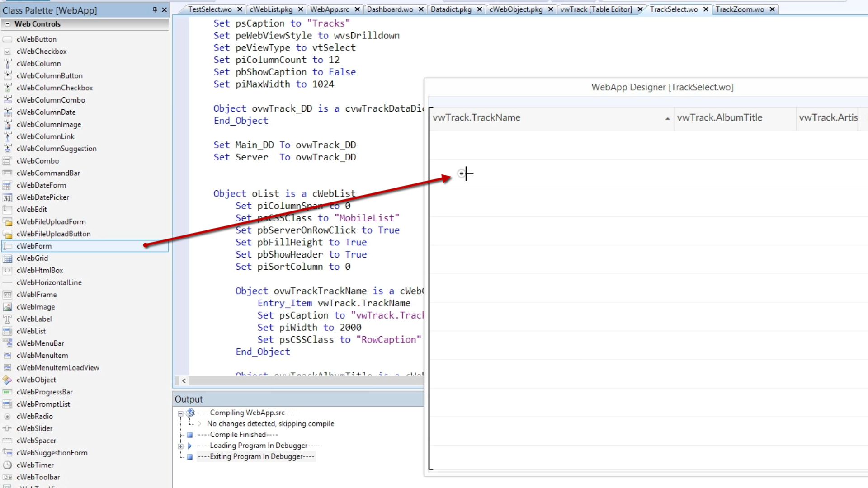Click the cWebGrid grid icon
The image size is (868, 488).
[8, 258]
